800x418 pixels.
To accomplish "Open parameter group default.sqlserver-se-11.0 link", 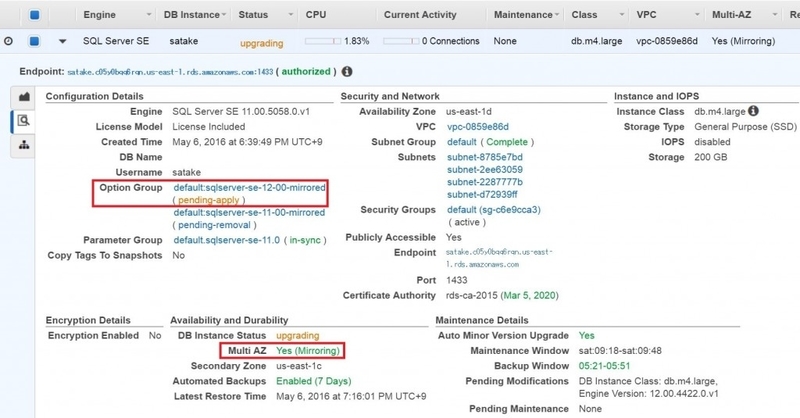I will click(227, 240).
